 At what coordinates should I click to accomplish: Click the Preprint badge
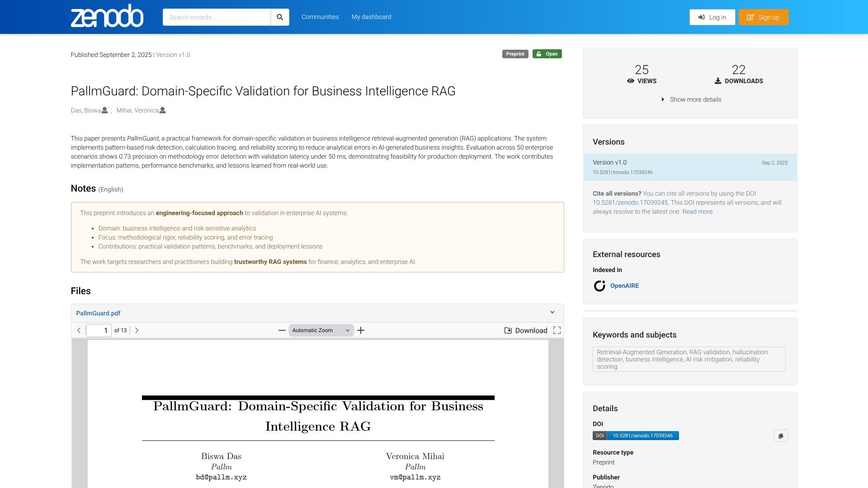(x=515, y=54)
